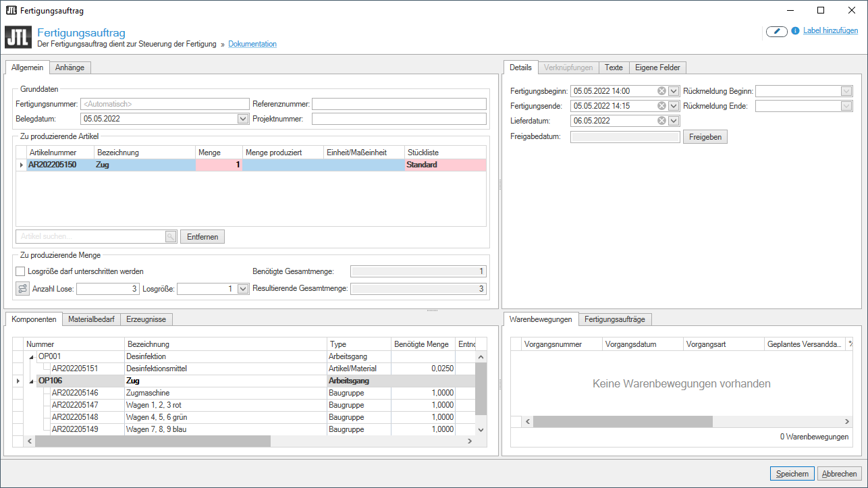Collapse the OP001 Desinfektion tree node
Viewport: 868px width, 488px height.
tap(31, 356)
